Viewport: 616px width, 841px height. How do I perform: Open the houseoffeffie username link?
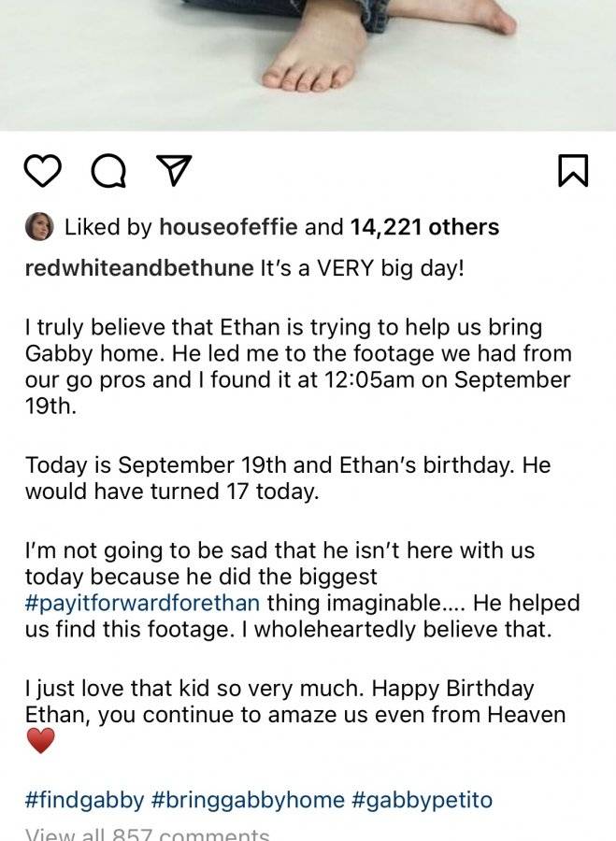point(229,227)
